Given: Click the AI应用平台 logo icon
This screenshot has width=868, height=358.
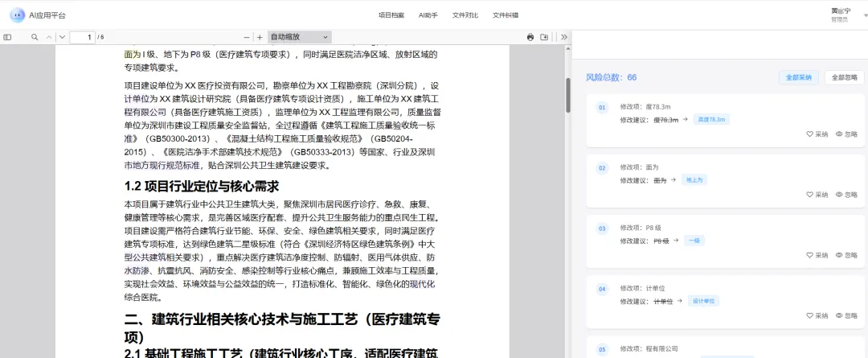Looking at the screenshot, I should click(x=18, y=15).
